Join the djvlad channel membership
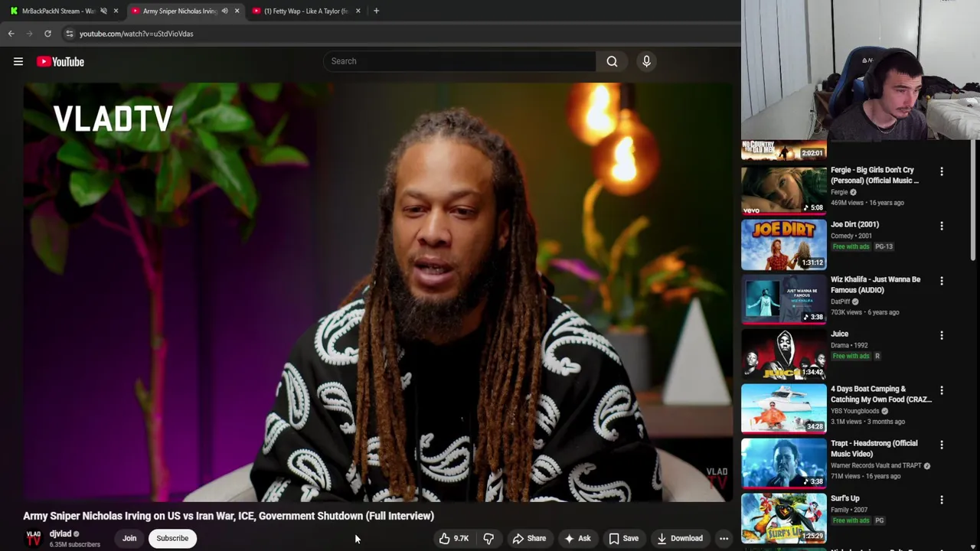This screenshot has width=980, height=551. pos(129,538)
